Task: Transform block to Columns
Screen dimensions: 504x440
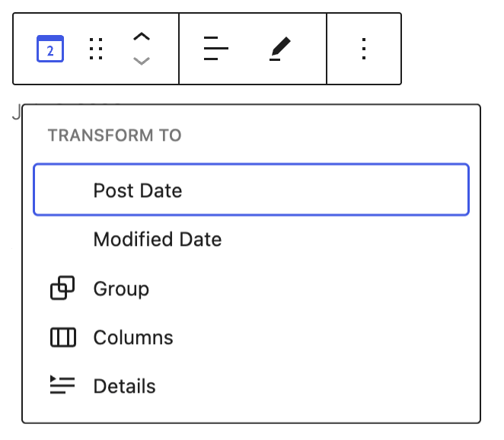Action: pos(251,337)
